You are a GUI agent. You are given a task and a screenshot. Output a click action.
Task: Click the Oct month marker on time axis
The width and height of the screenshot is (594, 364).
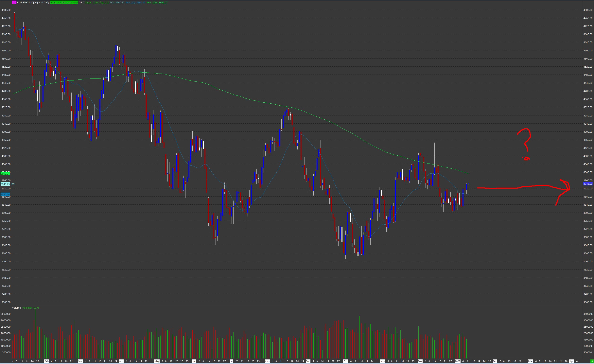(x=345, y=361)
